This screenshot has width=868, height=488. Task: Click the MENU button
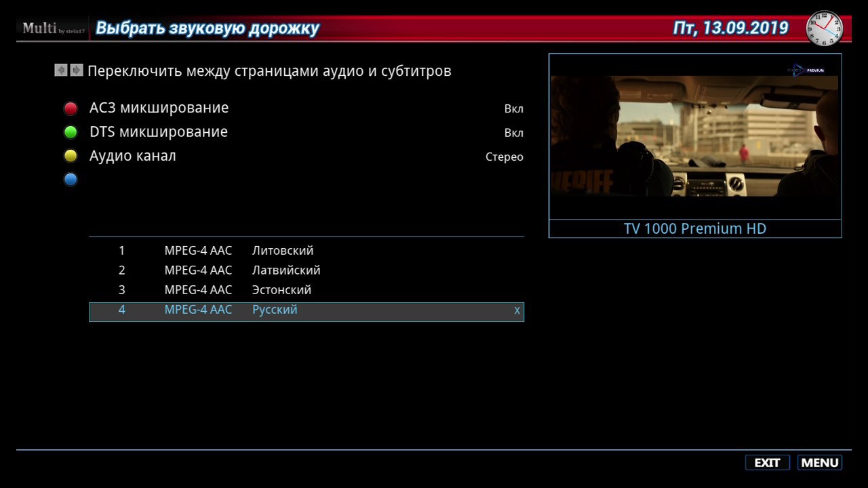click(820, 463)
